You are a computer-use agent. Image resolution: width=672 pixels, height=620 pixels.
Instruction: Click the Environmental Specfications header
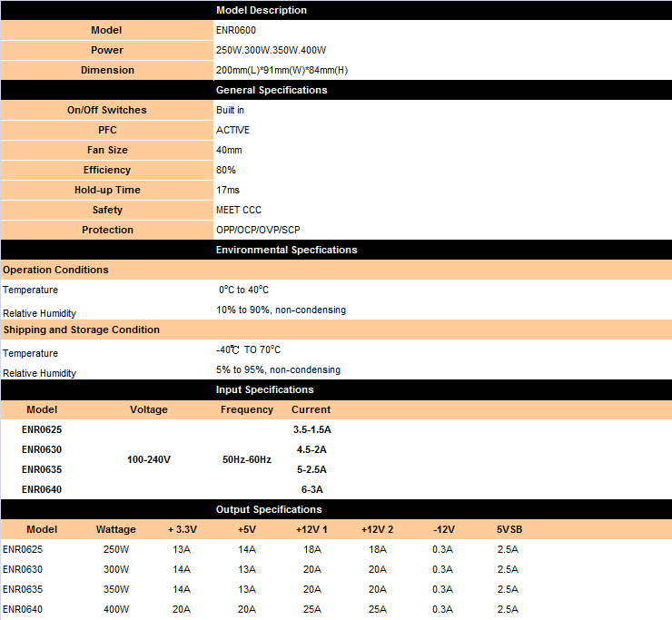point(286,250)
